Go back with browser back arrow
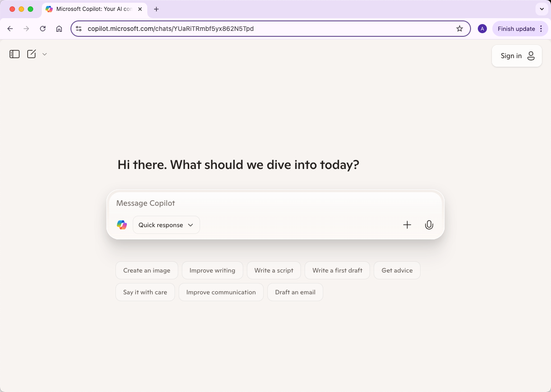The height and width of the screenshot is (392, 551). pyautogui.click(x=10, y=29)
